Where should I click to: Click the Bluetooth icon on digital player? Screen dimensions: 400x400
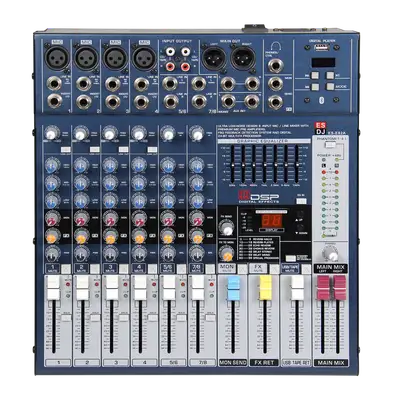(x=322, y=100)
